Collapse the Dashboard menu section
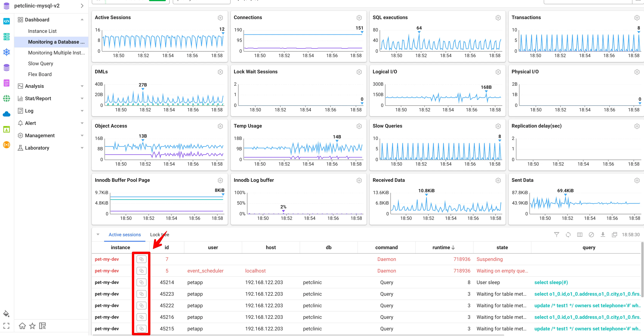The height and width of the screenshot is (336, 644). pos(82,20)
